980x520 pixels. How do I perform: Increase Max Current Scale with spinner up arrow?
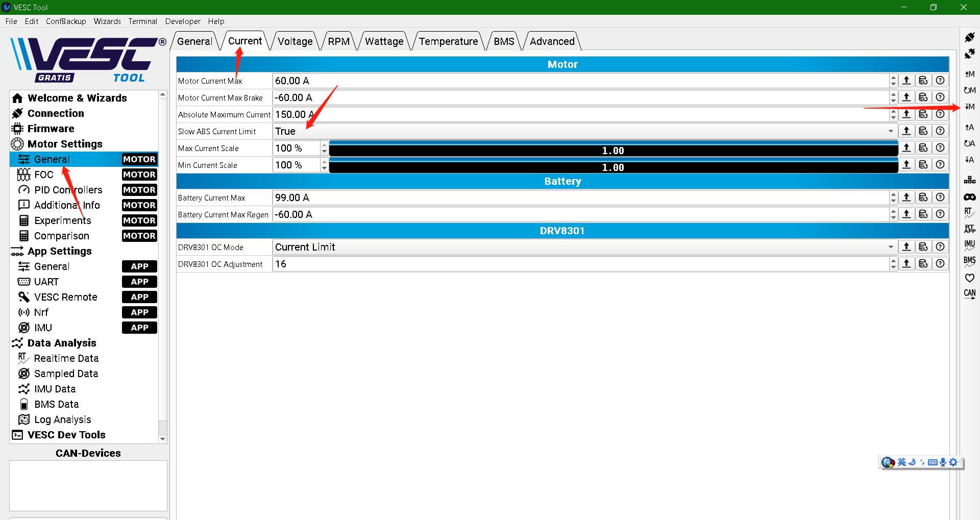pos(324,145)
